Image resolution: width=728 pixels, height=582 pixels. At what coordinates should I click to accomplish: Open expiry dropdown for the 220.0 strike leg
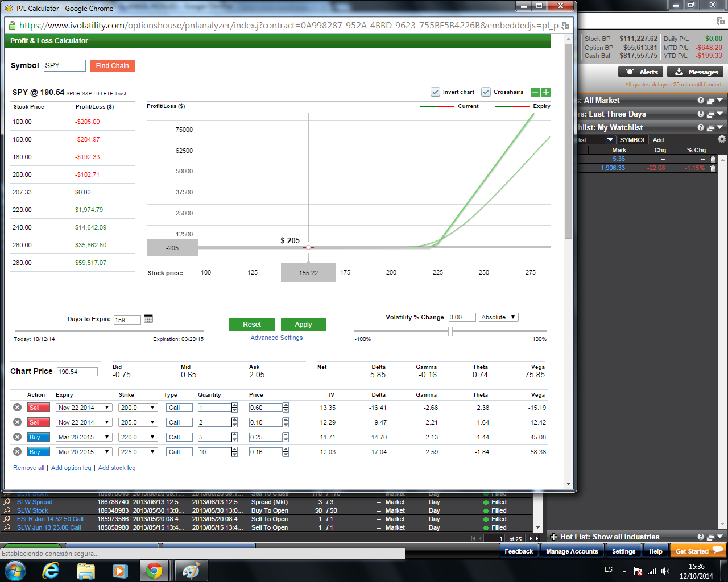(84, 437)
